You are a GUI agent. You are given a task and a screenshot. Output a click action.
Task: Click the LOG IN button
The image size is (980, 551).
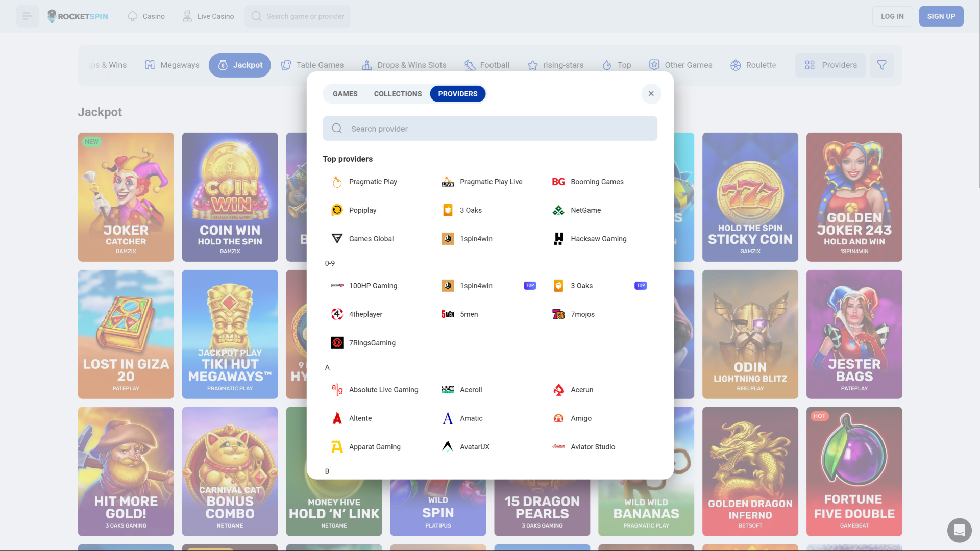click(892, 16)
